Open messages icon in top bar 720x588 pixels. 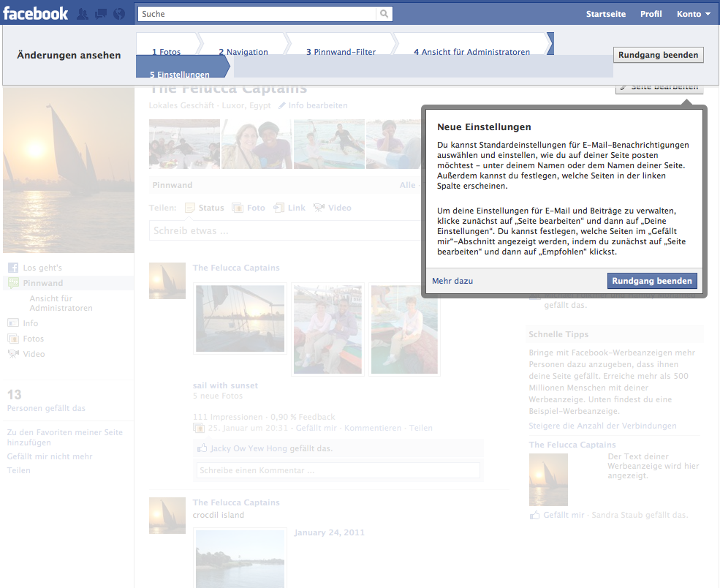pyautogui.click(x=101, y=14)
